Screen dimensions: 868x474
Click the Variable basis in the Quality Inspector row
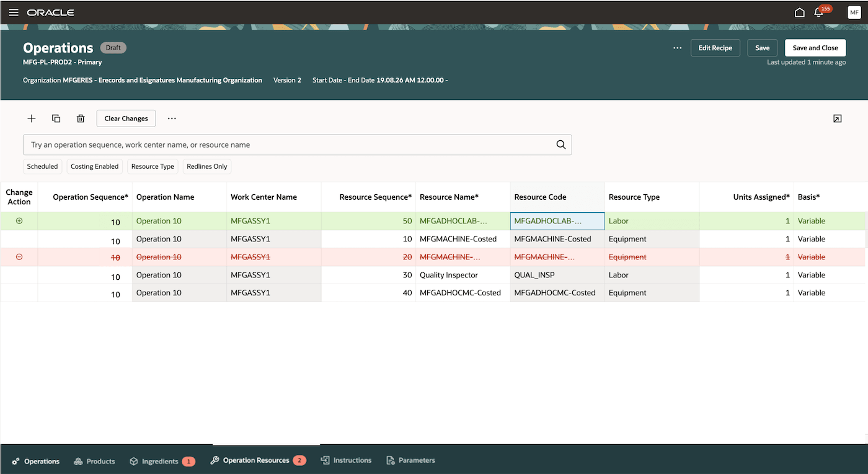coord(830,275)
